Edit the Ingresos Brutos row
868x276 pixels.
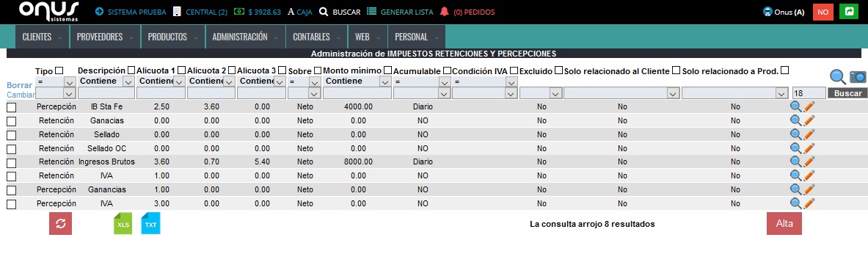click(809, 161)
